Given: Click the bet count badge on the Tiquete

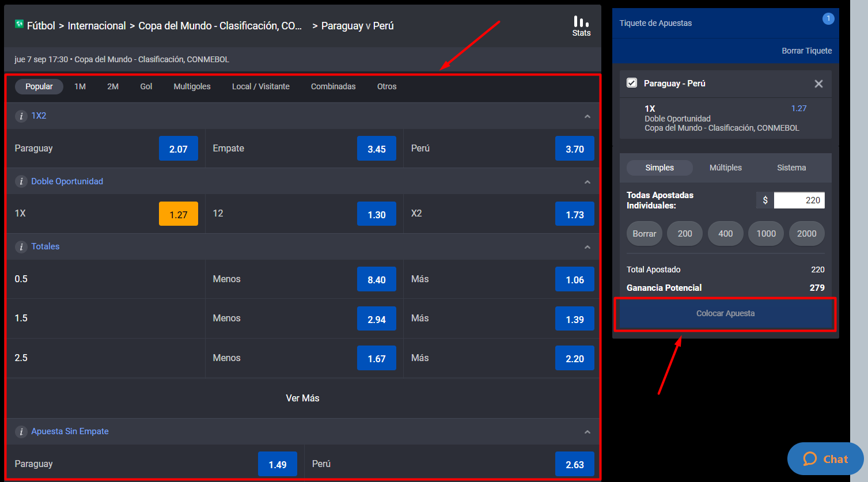Looking at the screenshot, I should point(828,18).
